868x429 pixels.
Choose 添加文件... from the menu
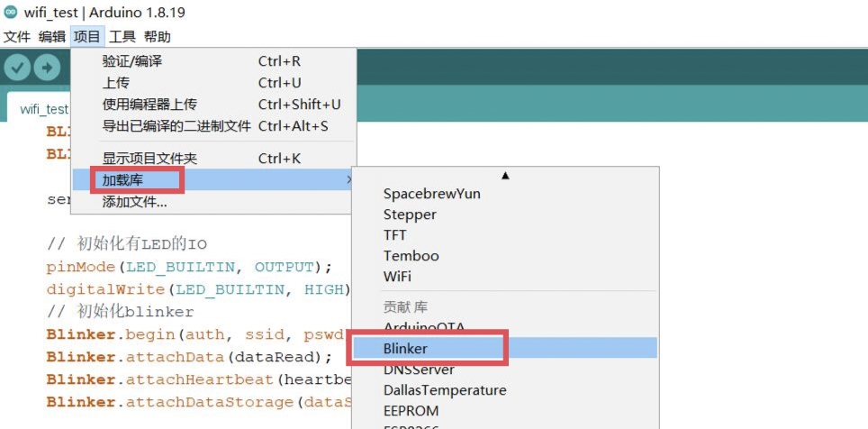135,202
